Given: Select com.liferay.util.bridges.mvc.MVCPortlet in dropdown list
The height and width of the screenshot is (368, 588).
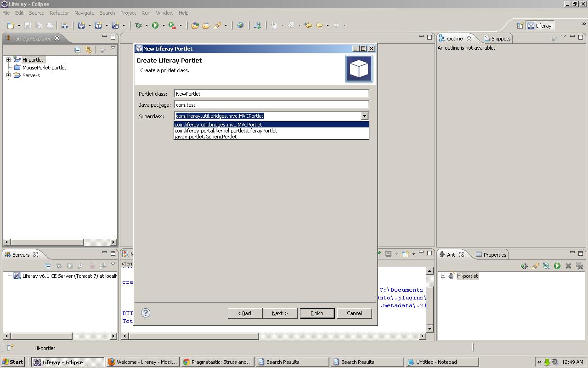Looking at the screenshot, I should (x=271, y=125).
